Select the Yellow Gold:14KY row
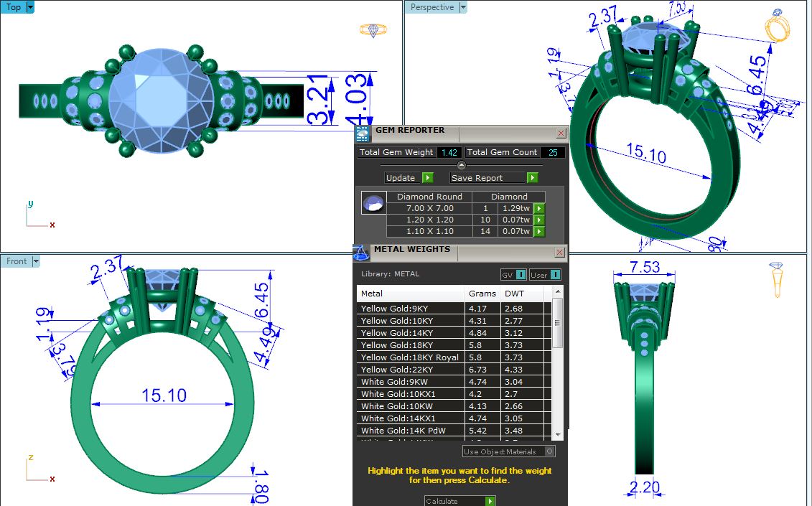812x506 pixels. point(410,333)
